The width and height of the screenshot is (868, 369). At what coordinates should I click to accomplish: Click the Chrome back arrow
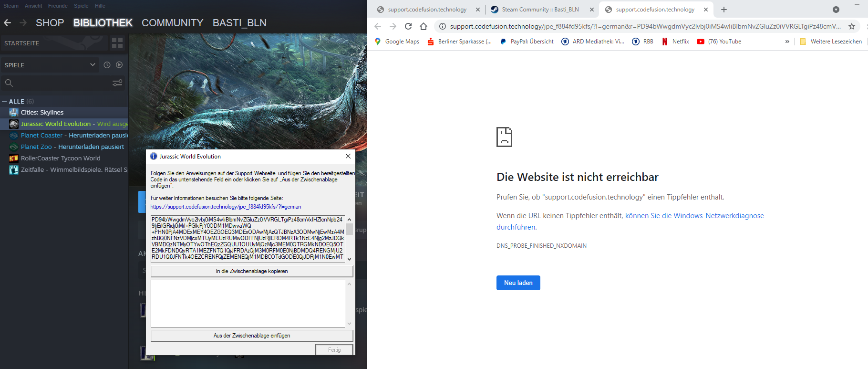click(x=378, y=26)
